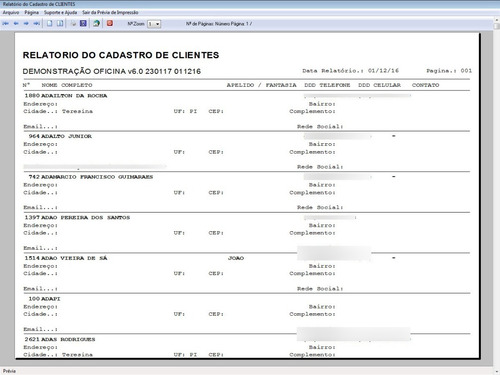Show single page view icon

point(50,24)
